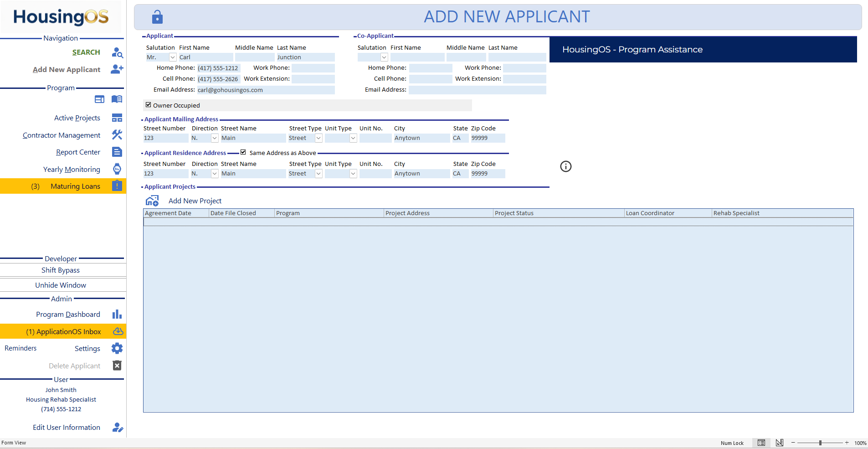
Task: Click the Add New Project house icon
Action: (152, 201)
